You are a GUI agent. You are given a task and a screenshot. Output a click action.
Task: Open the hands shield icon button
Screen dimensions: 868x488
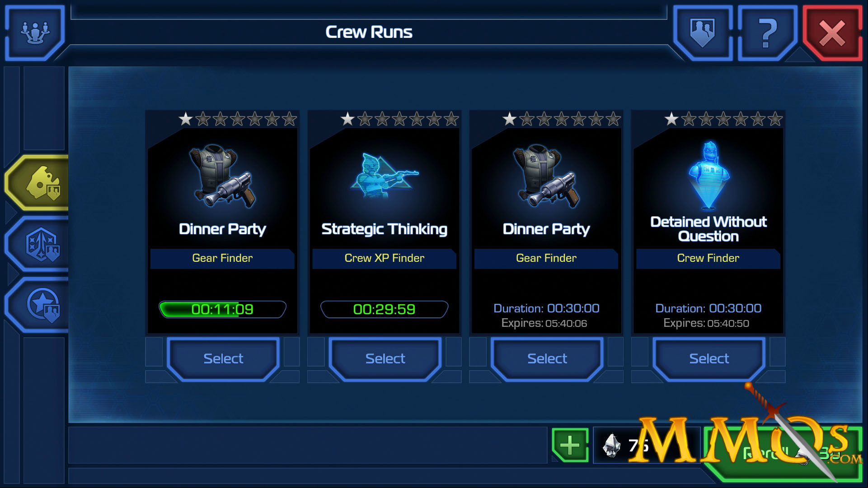[x=703, y=33]
